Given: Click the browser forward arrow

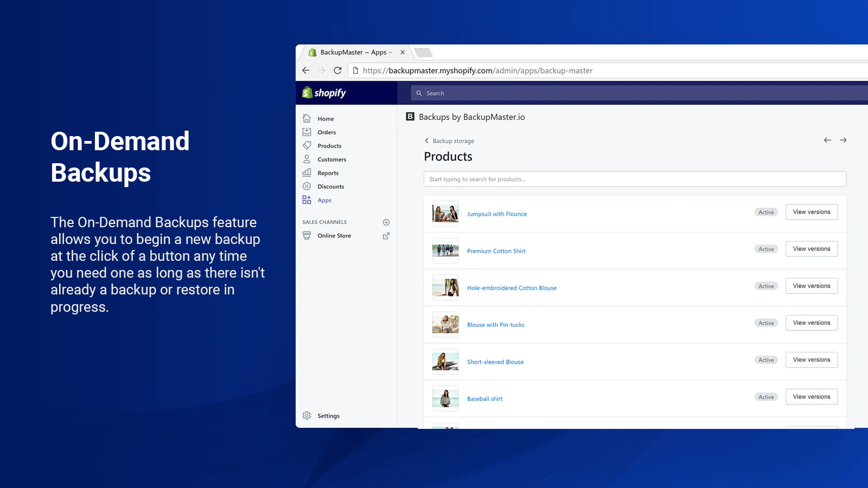Looking at the screenshot, I should point(322,70).
